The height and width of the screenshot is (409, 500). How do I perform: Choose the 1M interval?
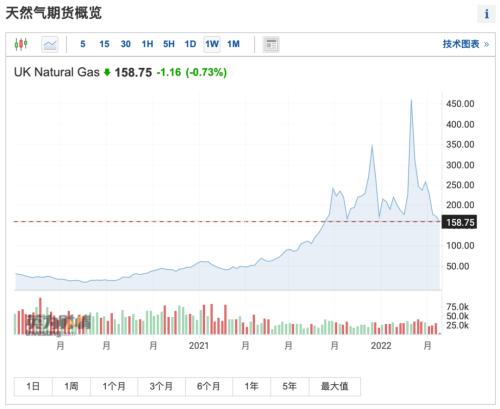point(233,44)
